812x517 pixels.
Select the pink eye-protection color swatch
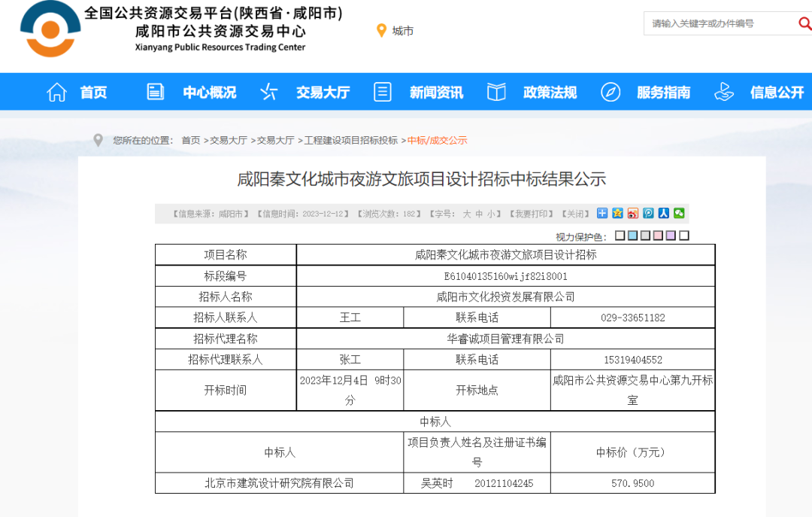click(658, 236)
